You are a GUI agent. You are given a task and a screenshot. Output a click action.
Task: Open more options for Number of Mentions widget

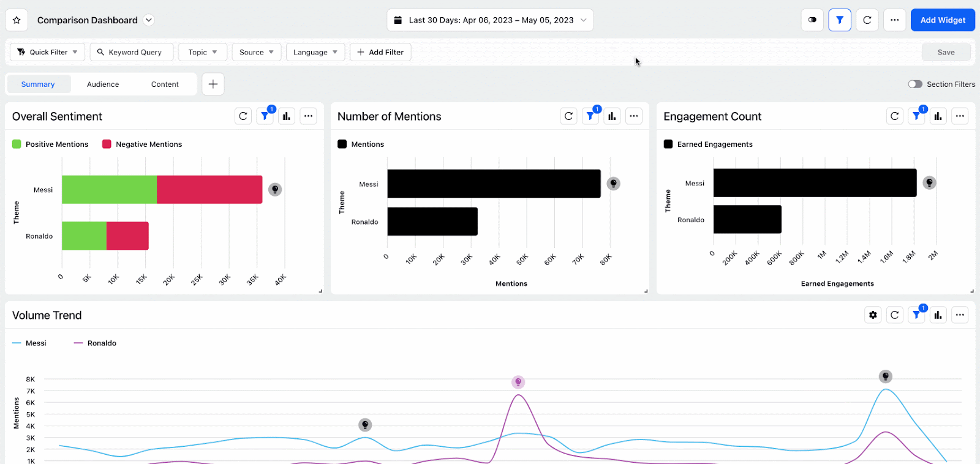coord(634,116)
